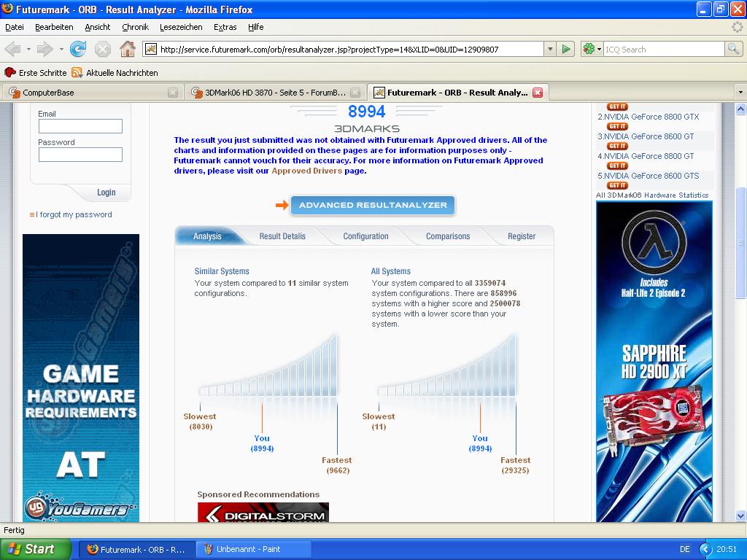
Task: Switch to Unbenannt - Paint in taskbar
Action: [252, 550]
